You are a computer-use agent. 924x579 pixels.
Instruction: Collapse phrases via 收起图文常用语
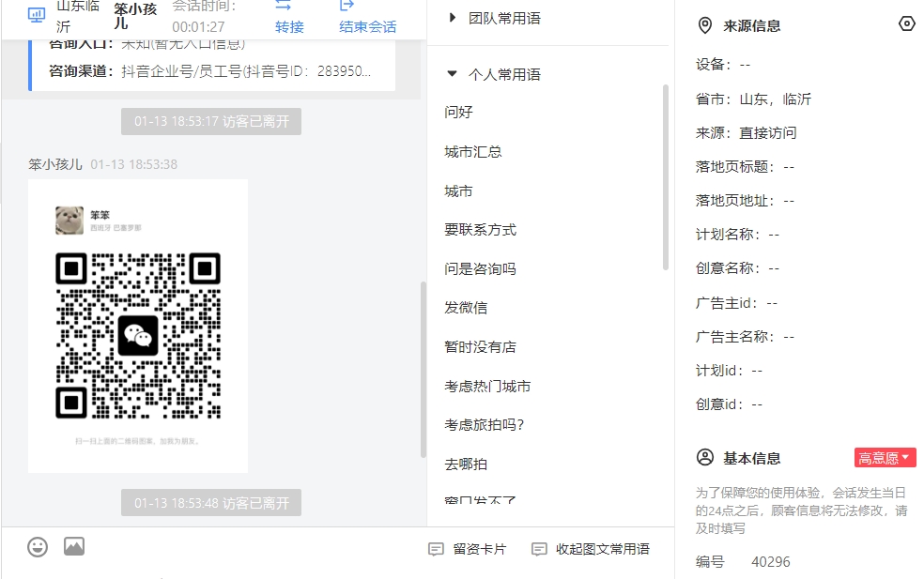[x=591, y=549]
